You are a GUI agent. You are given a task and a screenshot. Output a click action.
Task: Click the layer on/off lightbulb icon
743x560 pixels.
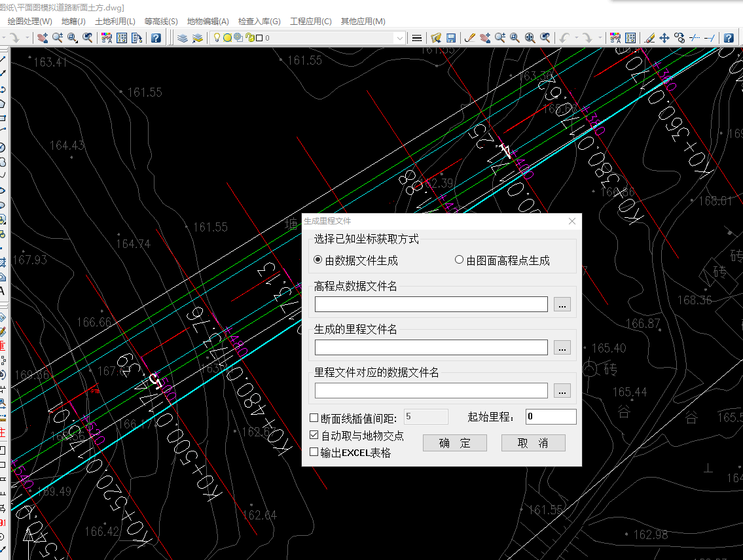217,37
